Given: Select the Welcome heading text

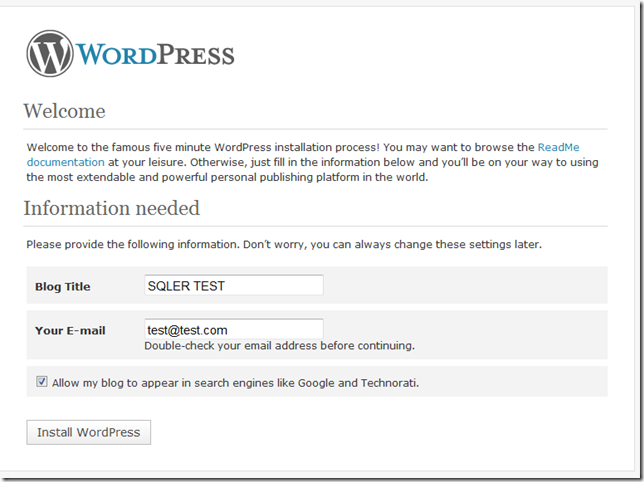Looking at the screenshot, I should click(x=64, y=111).
